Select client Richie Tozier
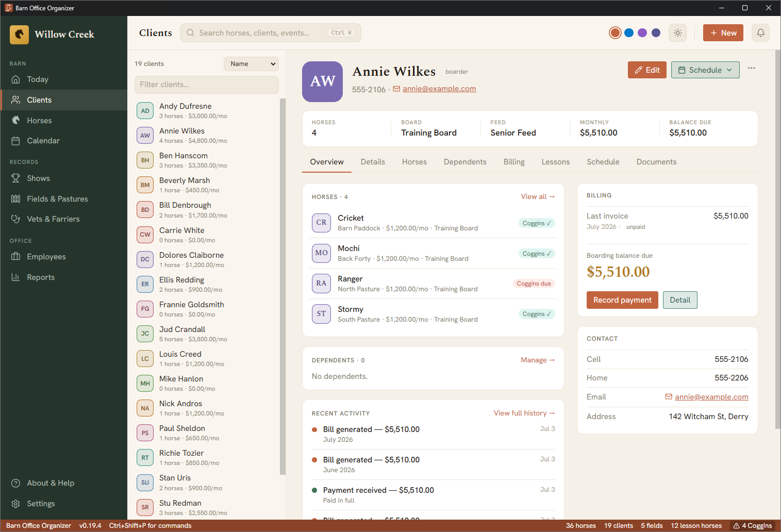This screenshot has height=532, width=781. 206,458
